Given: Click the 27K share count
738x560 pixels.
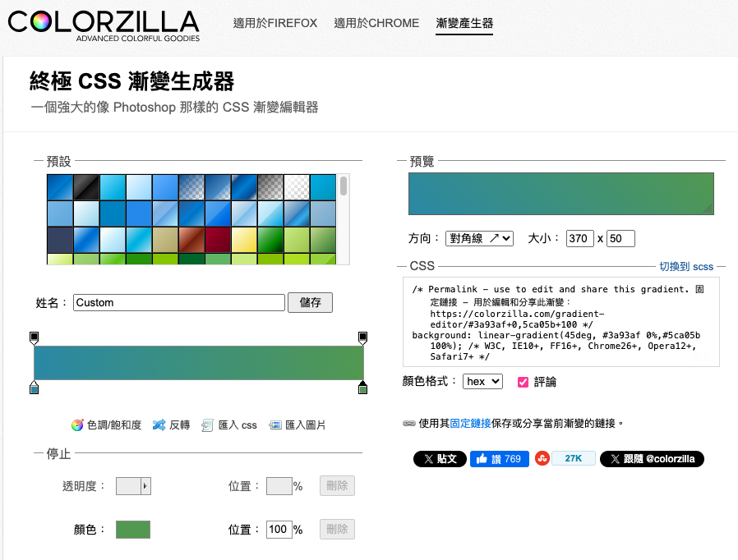Looking at the screenshot, I should pyautogui.click(x=574, y=458).
